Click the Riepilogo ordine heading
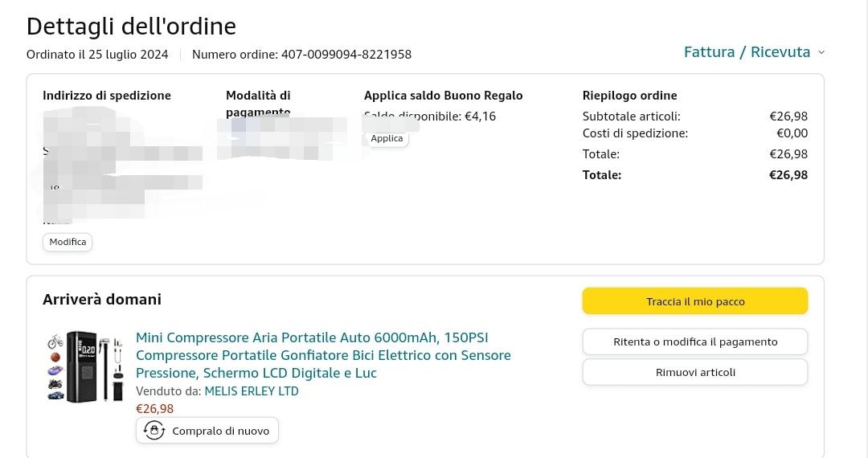 629,95
